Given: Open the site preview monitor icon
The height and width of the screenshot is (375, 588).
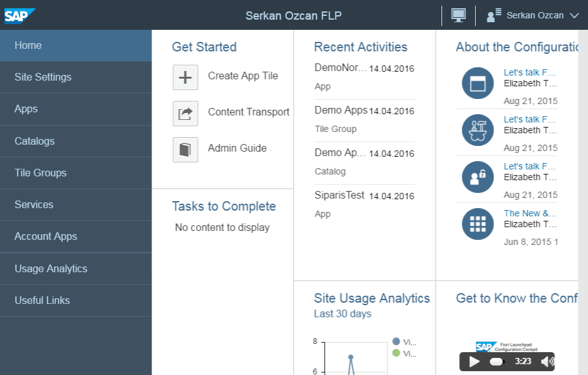Looking at the screenshot, I should (458, 15).
